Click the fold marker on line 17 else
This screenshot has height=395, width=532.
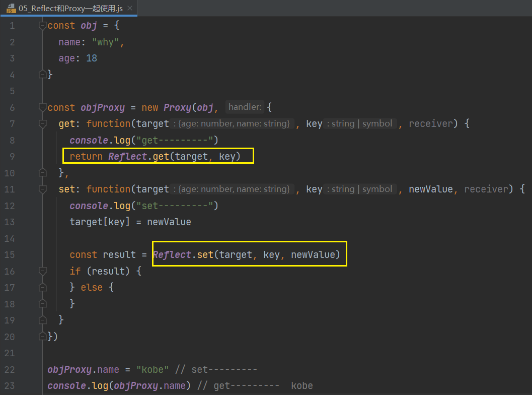[x=42, y=287]
